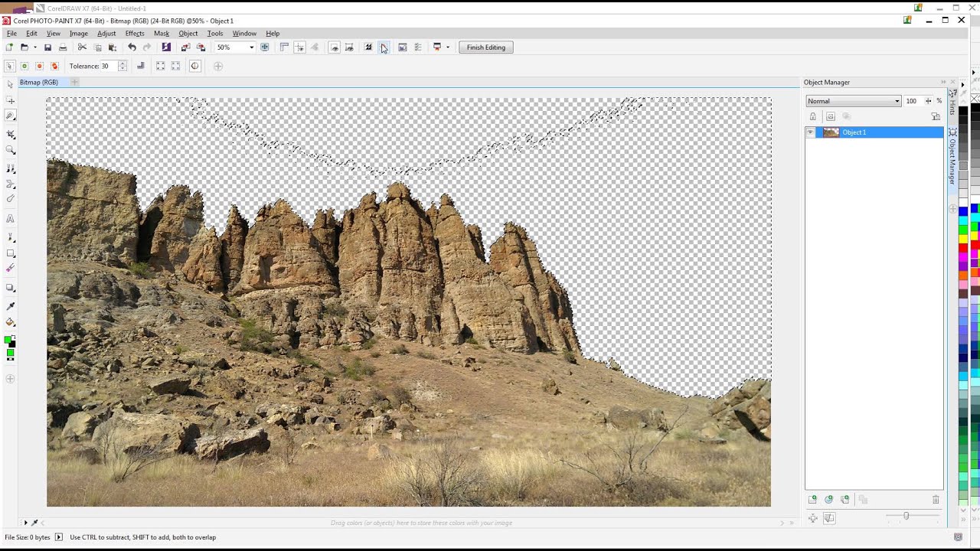Click the New document icon
The width and height of the screenshot is (980, 551).
point(9,47)
